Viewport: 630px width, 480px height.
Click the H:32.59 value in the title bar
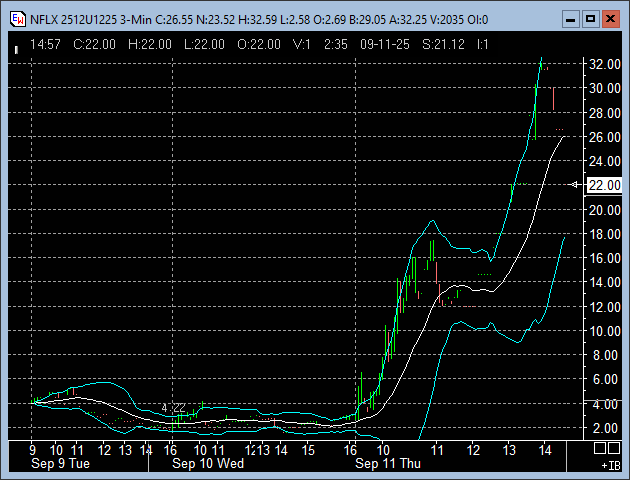258,20
